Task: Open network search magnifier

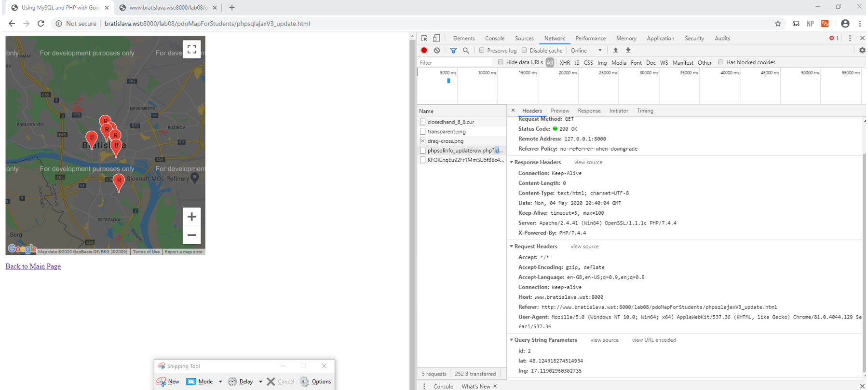Action: click(466, 50)
